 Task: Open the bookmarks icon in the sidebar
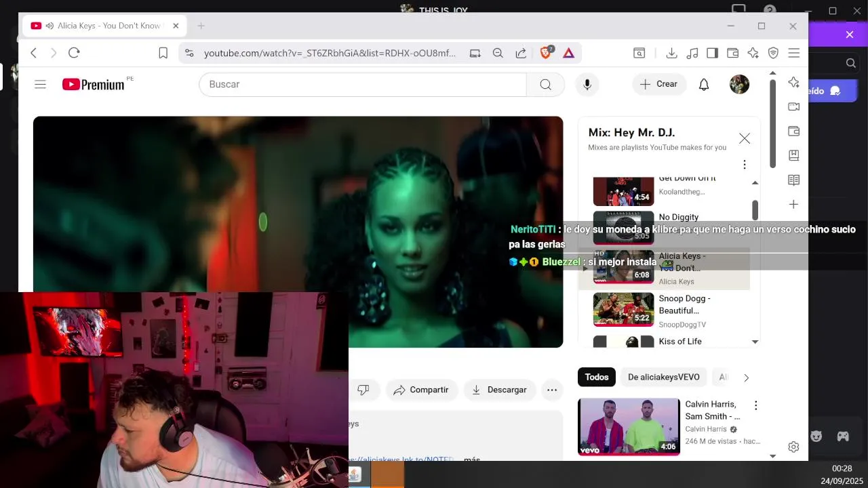(793, 155)
